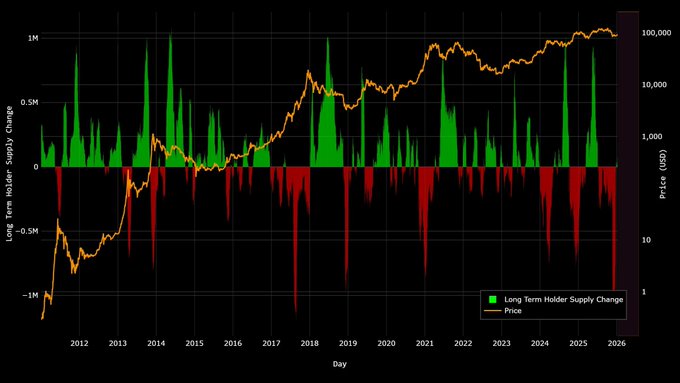The height and width of the screenshot is (383, 680).
Task: Click the 10 price axis label
Action: click(646, 240)
